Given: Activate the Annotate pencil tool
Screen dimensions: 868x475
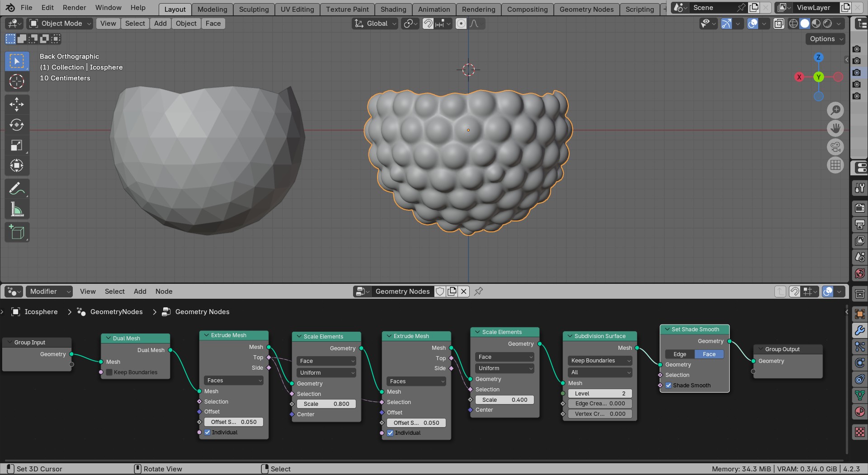Looking at the screenshot, I should pos(17,188).
